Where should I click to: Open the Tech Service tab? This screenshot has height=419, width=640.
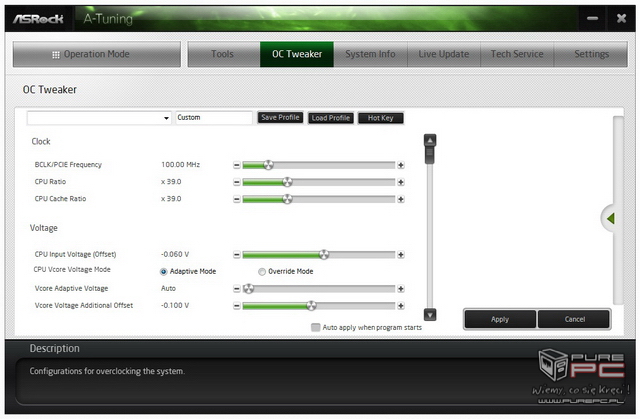point(517,54)
